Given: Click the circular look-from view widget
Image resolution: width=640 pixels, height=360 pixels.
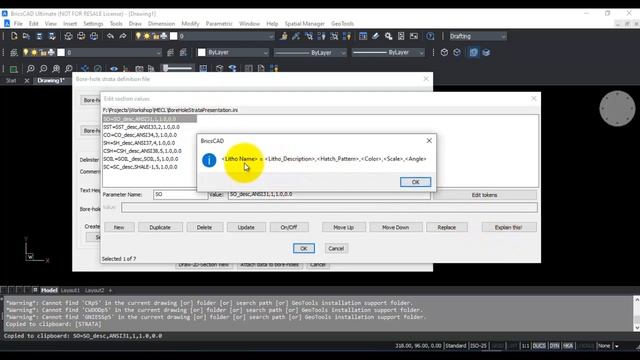Looking at the screenshot, I should 617,109.
